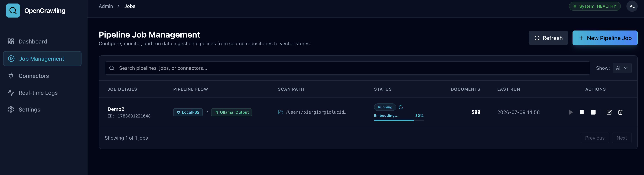Click the ACTIONS column header
Viewport: 644px width, 175px height.
tap(596, 89)
